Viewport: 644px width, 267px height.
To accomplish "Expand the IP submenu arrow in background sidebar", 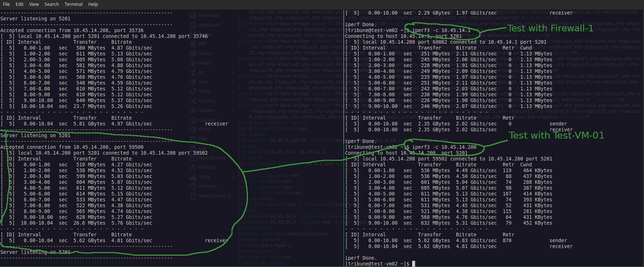I will (x=233, y=72).
